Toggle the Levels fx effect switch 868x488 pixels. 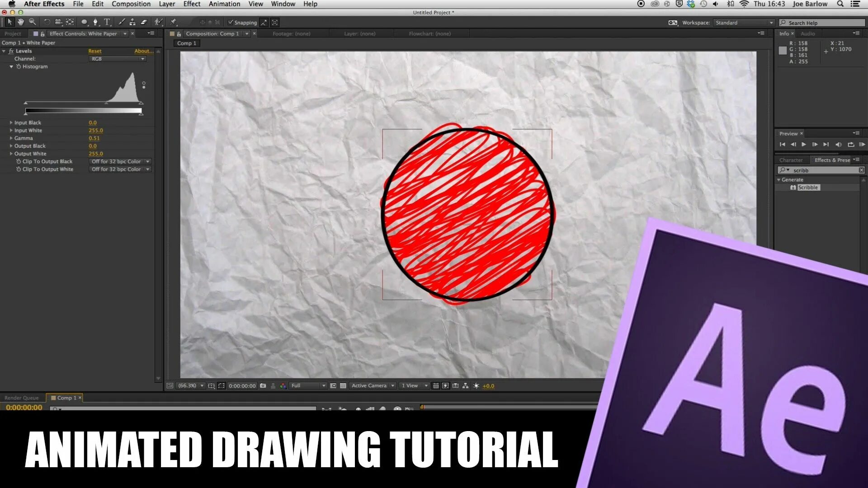pos(11,51)
